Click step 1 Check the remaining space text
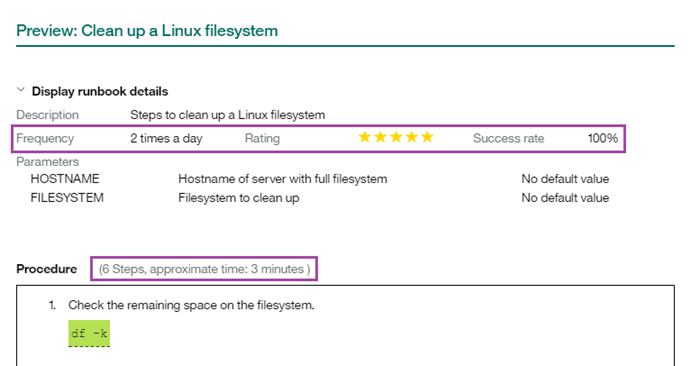Screen dimensions: 700x366 [191, 305]
